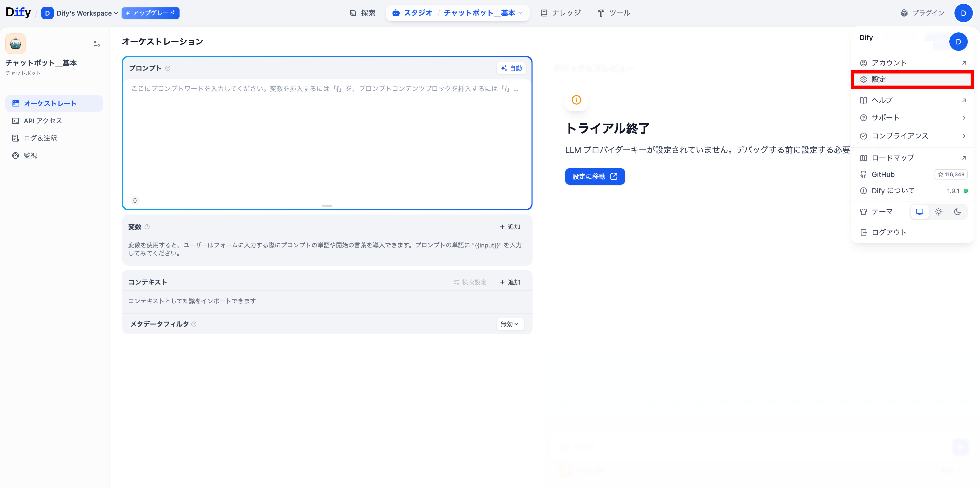Screen dimensions: 980x488
Task: Open 監視 (Monitoring) in the sidebar
Action: pyautogui.click(x=30, y=156)
